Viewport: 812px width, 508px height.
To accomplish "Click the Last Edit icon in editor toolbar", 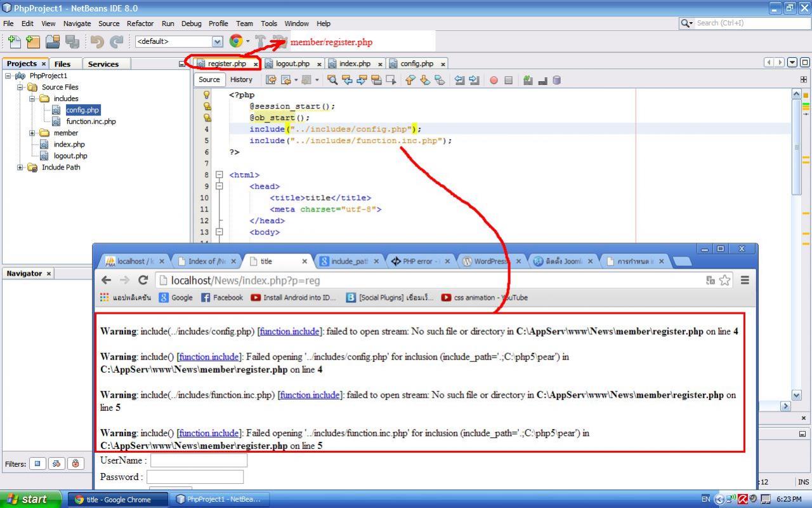I will pos(271,80).
